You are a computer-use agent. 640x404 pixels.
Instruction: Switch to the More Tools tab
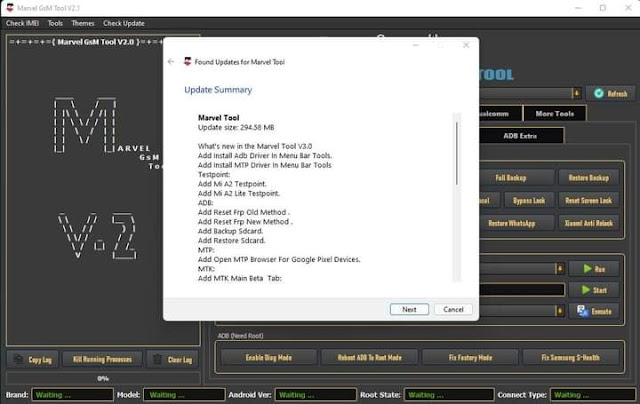[554, 114]
